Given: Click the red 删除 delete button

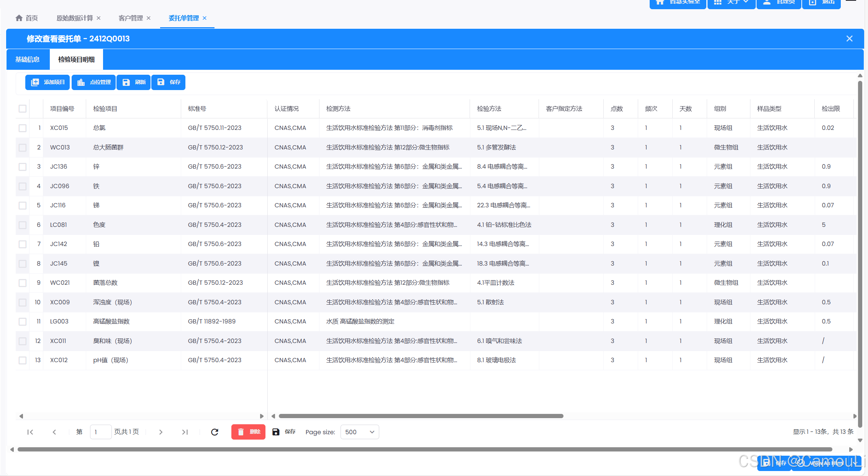Looking at the screenshot, I should [x=248, y=432].
